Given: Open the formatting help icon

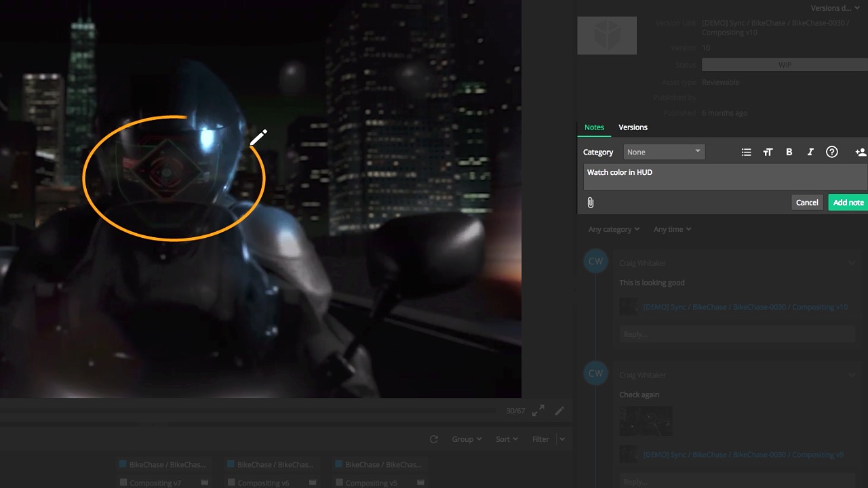Looking at the screenshot, I should point(831,152).
